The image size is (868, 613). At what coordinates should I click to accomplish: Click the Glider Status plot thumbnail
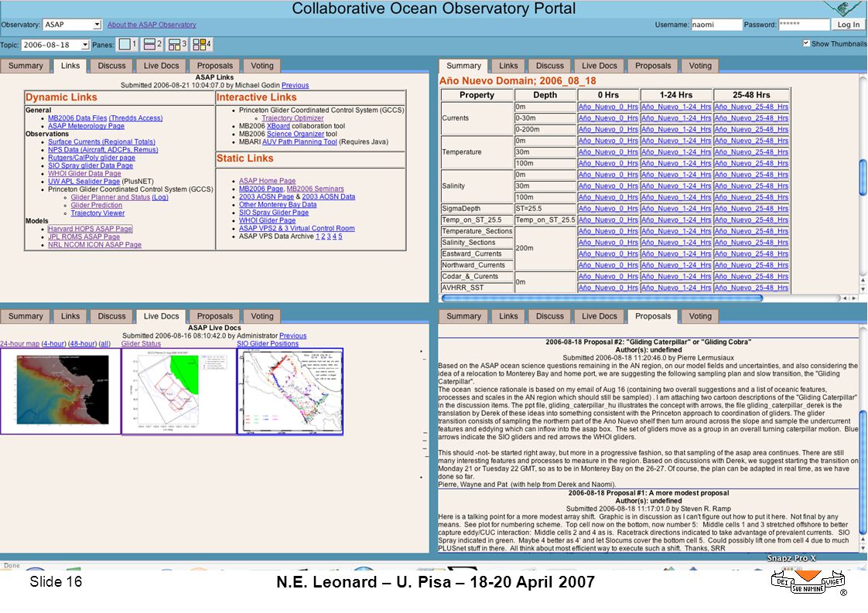click(179, 391)
